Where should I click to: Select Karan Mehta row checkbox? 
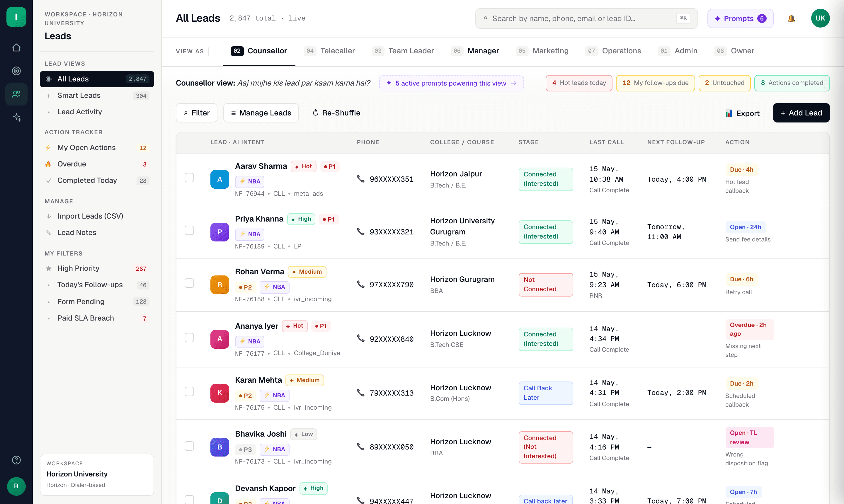189,391
